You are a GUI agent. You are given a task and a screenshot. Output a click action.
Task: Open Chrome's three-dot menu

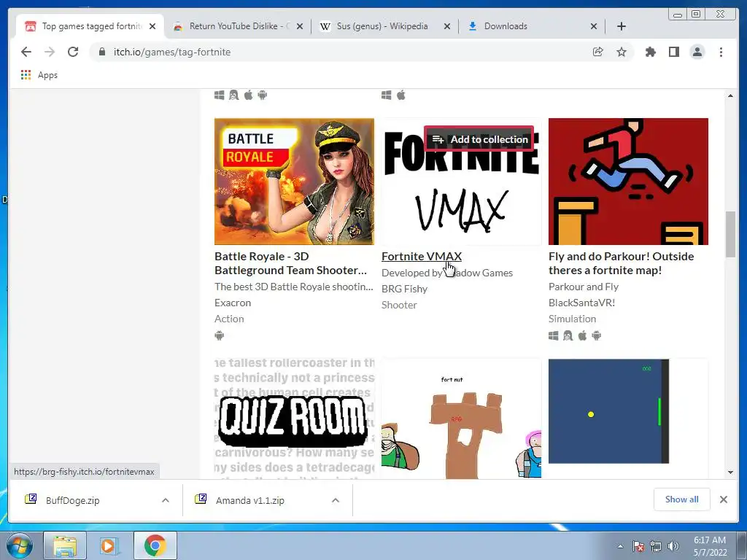(x=721, y=52)
